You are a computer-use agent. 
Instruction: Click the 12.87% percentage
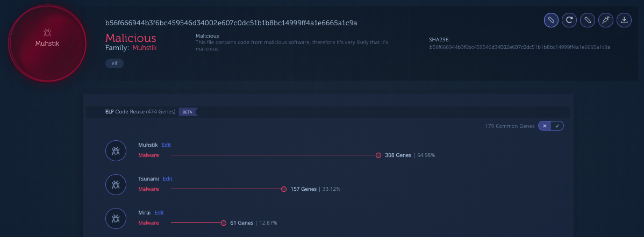click(268, 223)
